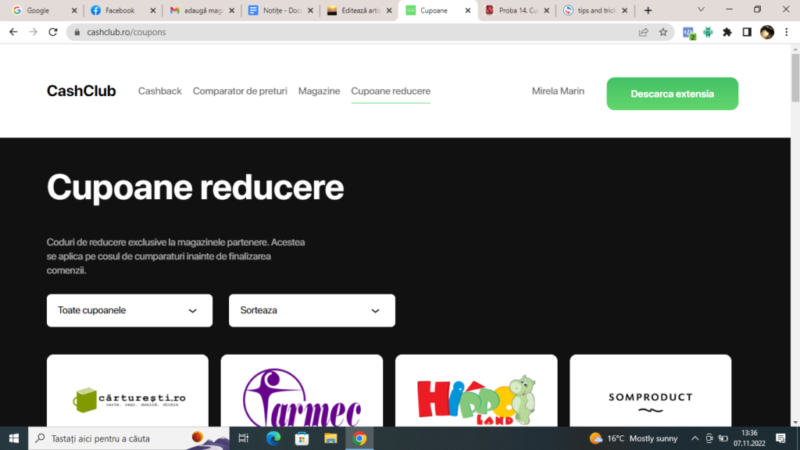The width and height of the screenshot is (800, 450).
Task: Open the Windows Start menu
Action: coord(14,438)
